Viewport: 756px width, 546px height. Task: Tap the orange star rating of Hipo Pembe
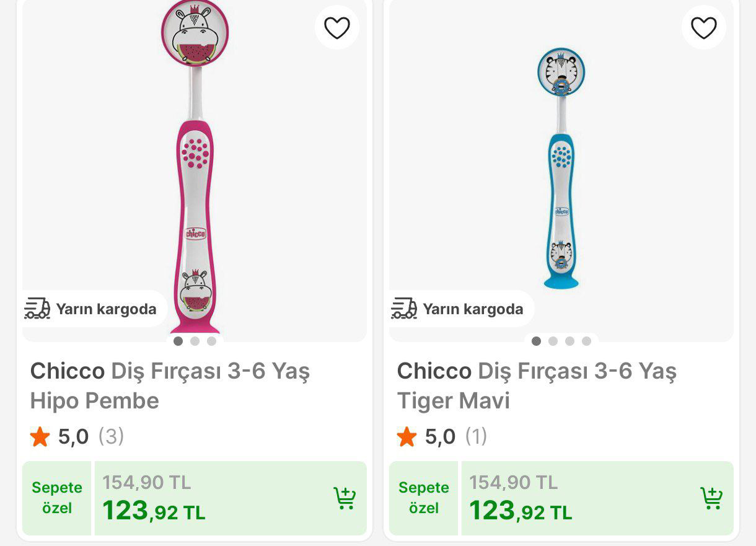pyautogui.click(x=40, y=437)
